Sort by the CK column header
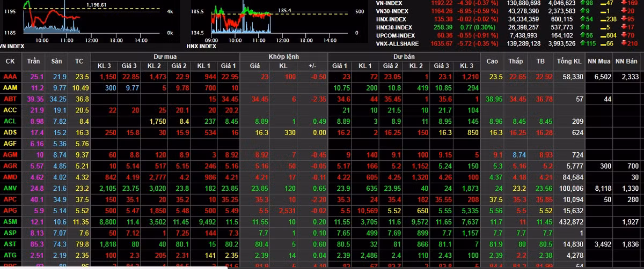This screenshot has width=644, height=269. 10,61
